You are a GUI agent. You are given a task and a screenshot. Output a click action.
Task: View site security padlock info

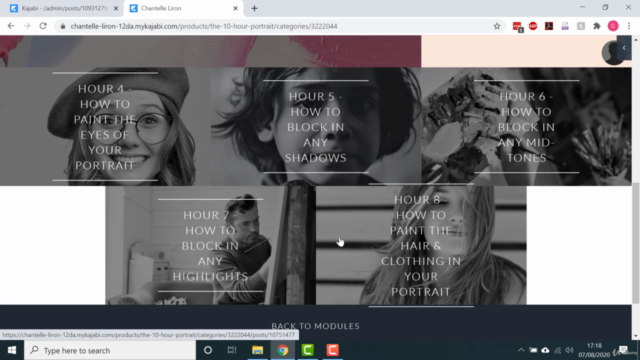coord(62,26)
